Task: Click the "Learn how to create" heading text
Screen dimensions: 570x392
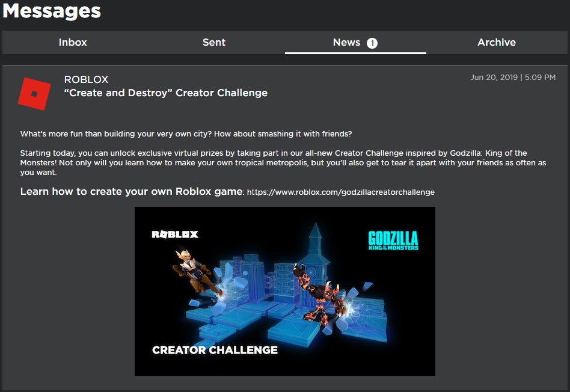Action: pos(131,192)
